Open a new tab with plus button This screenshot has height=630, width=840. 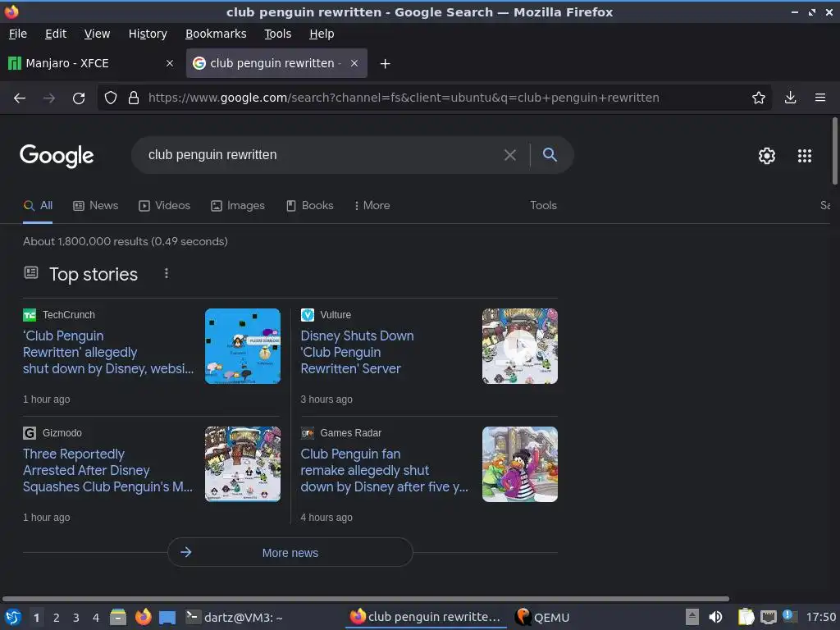pos(385,64)
